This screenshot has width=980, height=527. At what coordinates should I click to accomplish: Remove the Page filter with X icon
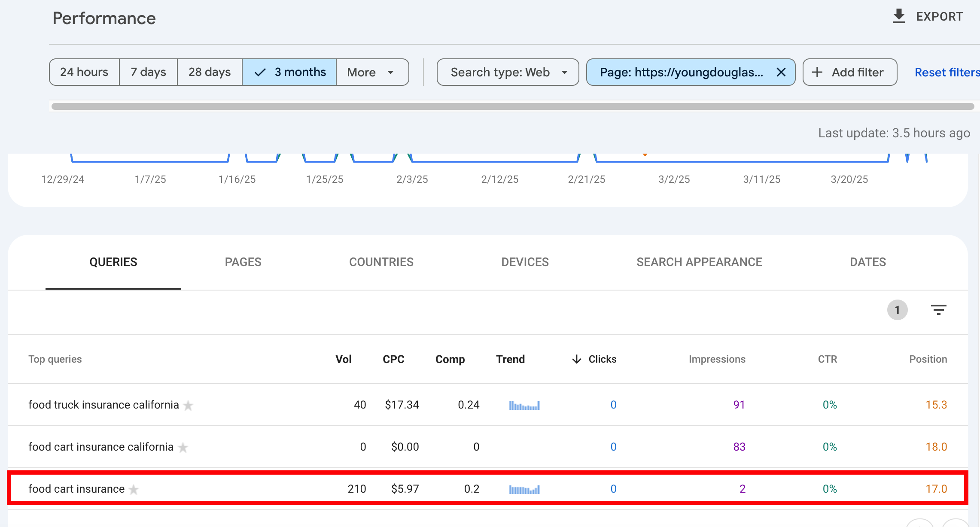781,72
